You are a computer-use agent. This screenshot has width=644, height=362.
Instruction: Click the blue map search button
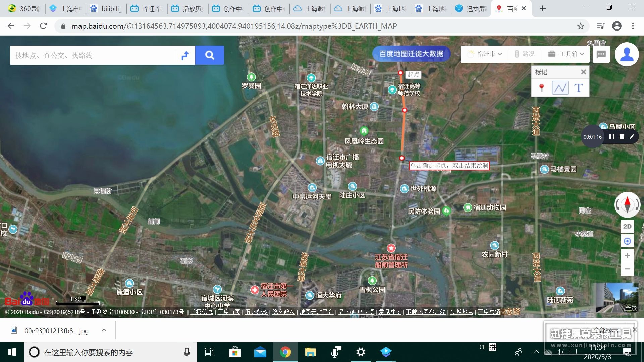point(210,55)
